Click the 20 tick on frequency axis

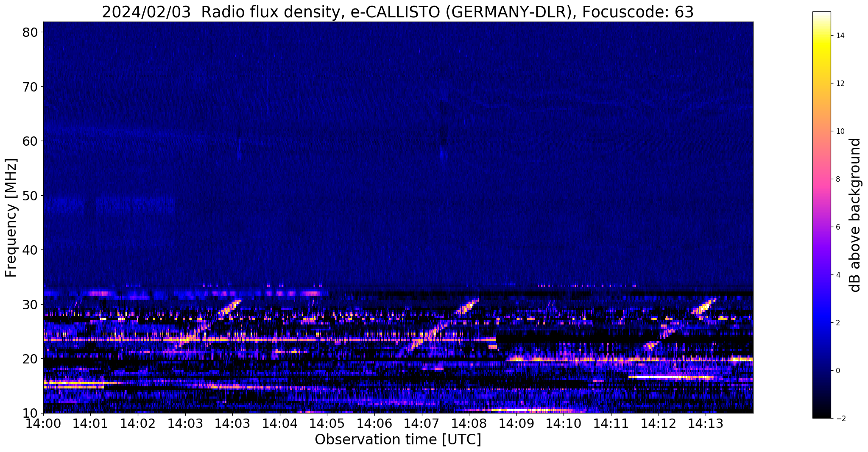31,359
